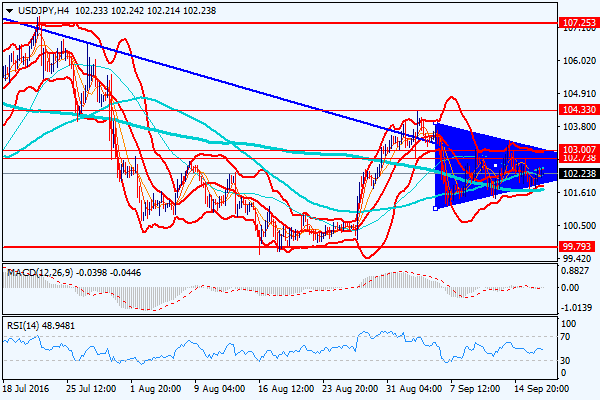Click the 106.020 value on price scale

coord(575,60)
